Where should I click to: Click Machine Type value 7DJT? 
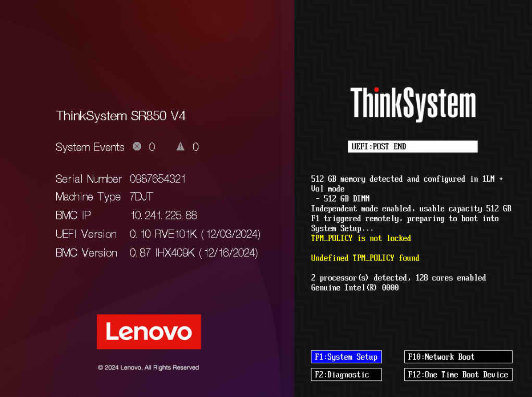[x=141, y=196]
